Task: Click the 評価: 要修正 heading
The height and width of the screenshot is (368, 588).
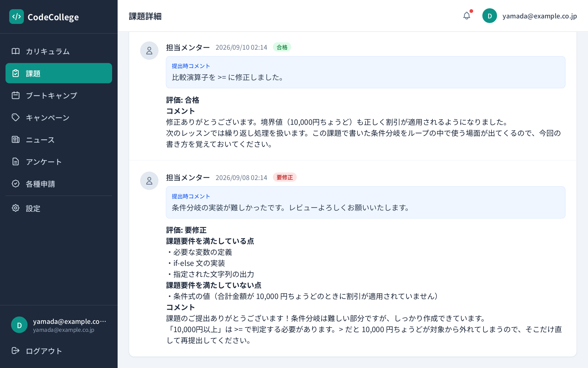Action: click(x=187, y=230)
